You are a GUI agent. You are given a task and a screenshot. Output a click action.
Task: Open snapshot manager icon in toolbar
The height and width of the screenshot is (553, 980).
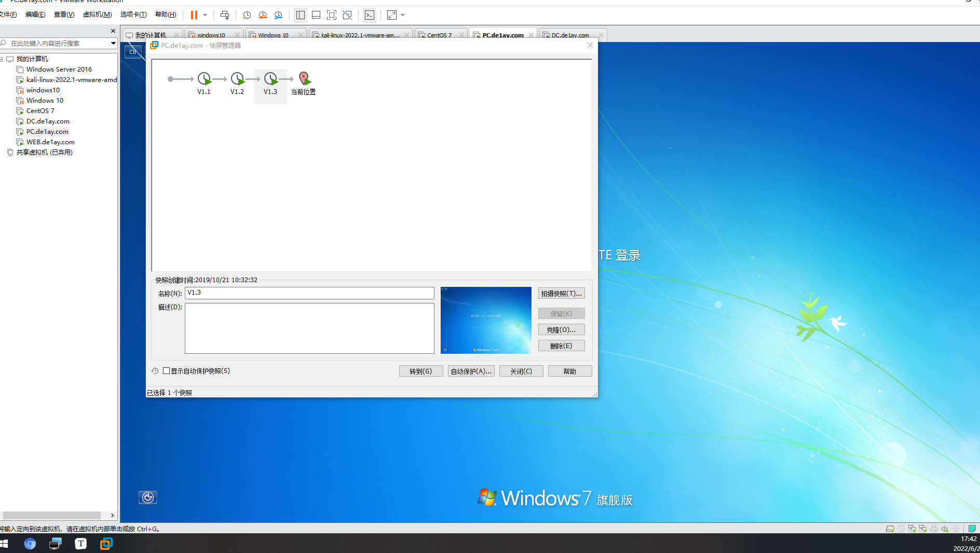[278, 15]
